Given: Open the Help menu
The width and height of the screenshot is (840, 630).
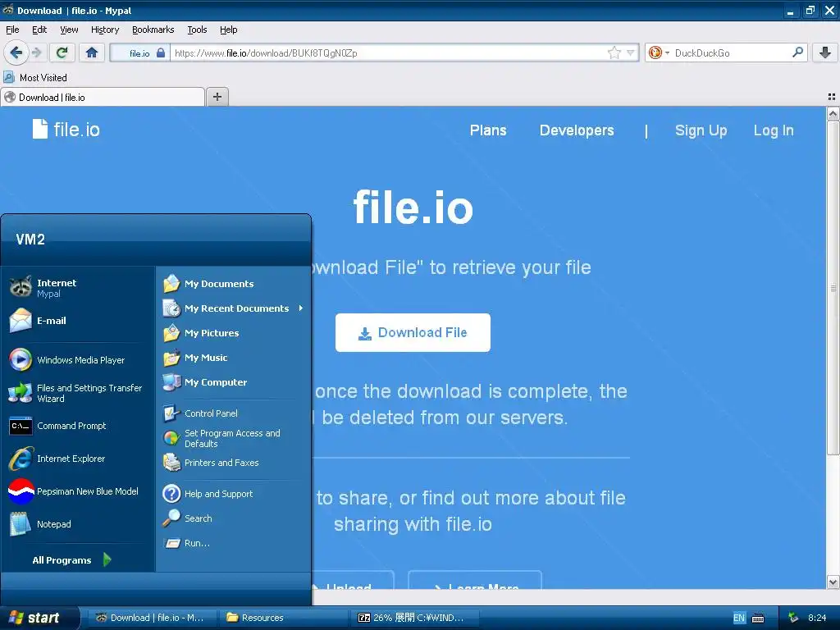Looking at the screenshot, I should [x=228, y=30].
